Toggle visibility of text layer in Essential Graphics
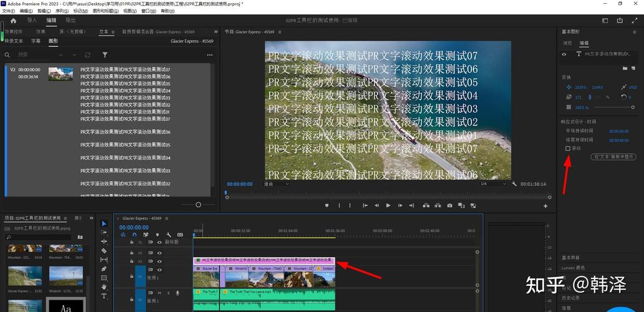Viewport: 644px width, 312px height. (x=564, y=54)
